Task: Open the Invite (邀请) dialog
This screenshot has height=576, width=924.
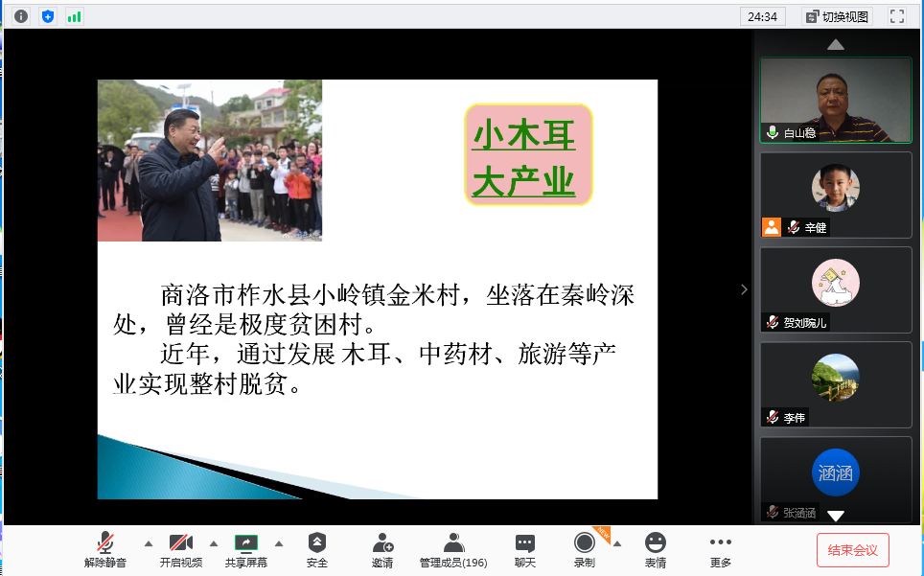Action: [382, 550]
